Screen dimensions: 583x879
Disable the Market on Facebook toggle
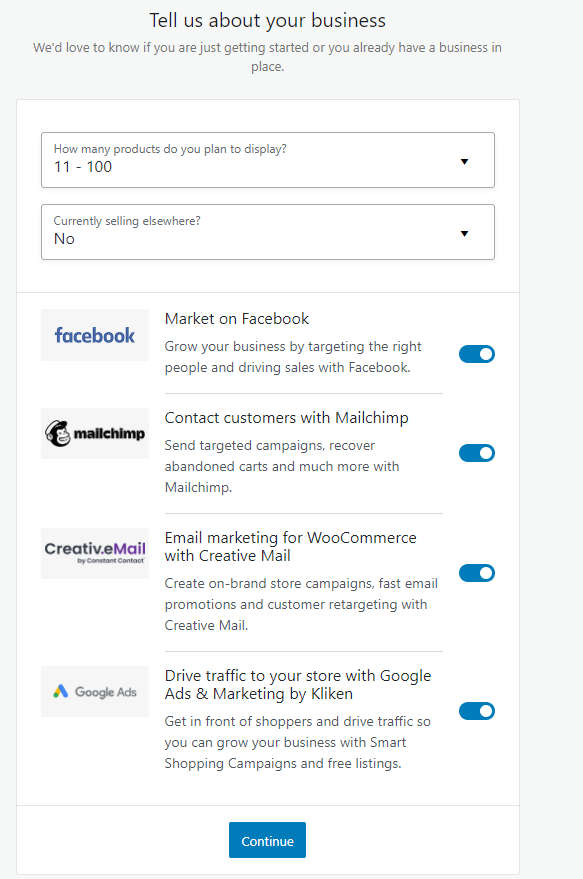click(477, 354)
